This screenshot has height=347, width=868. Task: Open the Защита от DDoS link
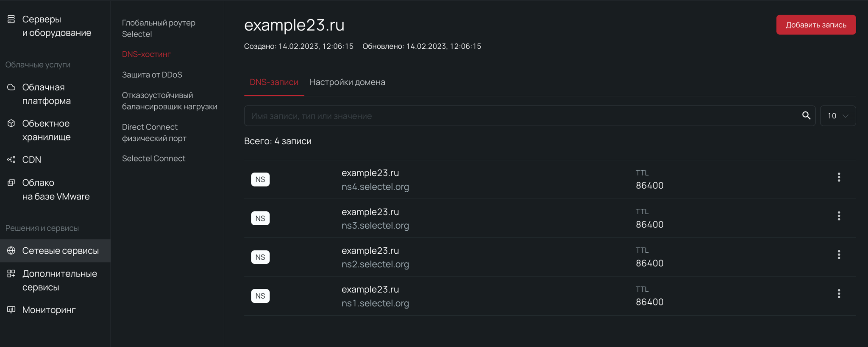[x=152, y=75]
